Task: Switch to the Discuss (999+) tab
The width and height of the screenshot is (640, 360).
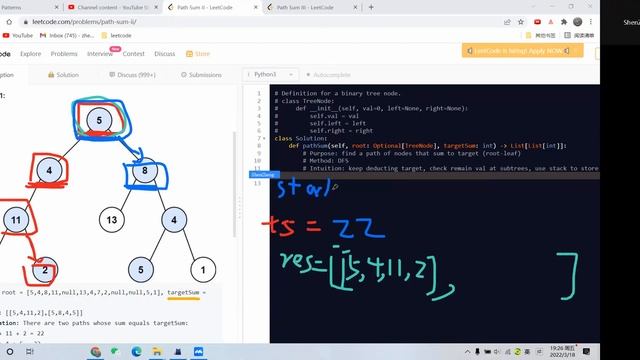Action: (x=133, y=75)
